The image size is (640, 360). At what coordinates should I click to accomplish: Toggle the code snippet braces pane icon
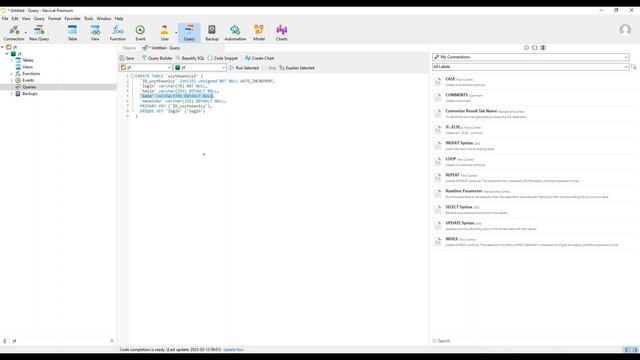[534, 48]
